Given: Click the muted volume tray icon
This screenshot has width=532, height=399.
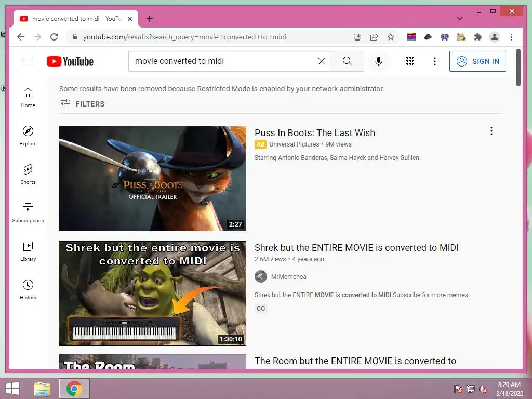Looking at the screenshot, I should coord(483,389).
